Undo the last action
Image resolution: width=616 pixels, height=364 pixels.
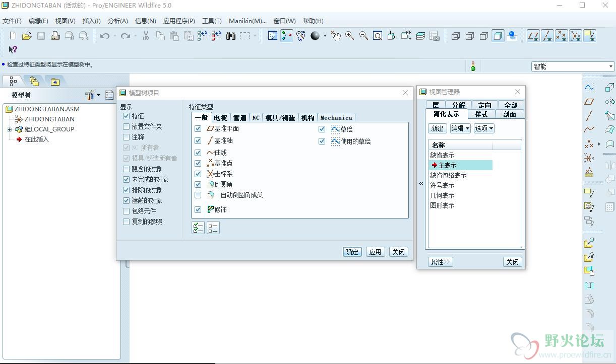click(104, 36)
